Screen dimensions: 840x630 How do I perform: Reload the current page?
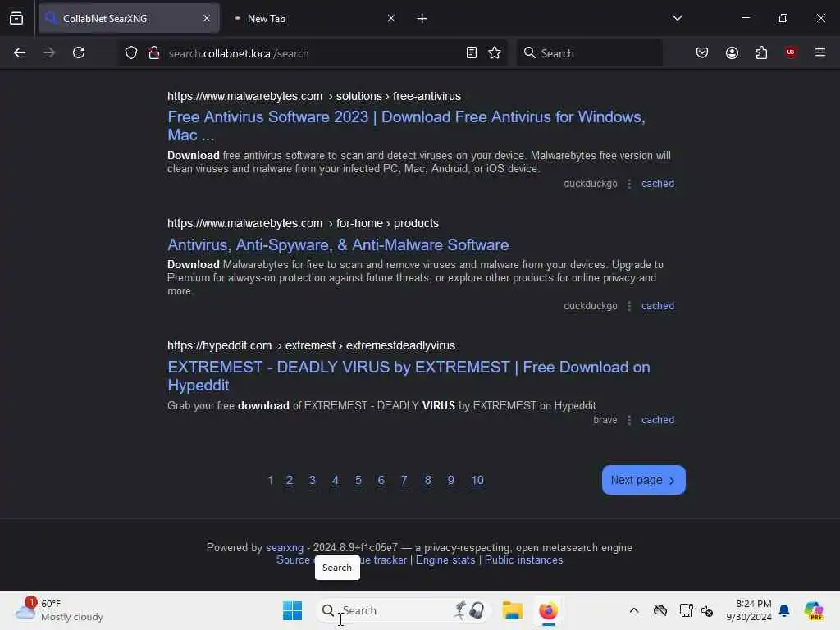79,52
